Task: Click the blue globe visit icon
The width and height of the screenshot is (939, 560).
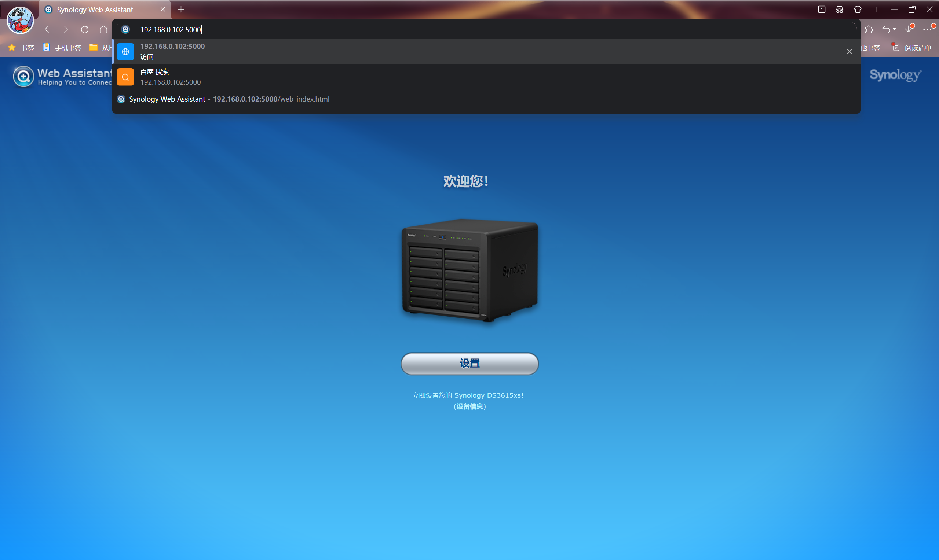Action: (125, 51)
